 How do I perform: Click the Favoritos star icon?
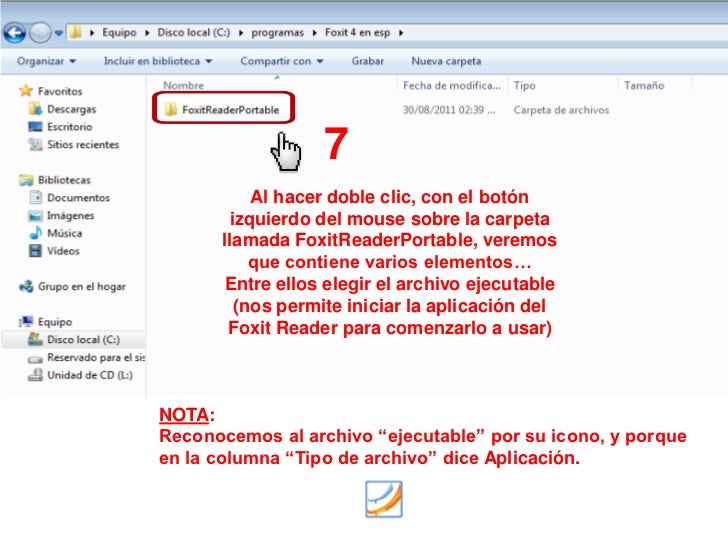[x=26, y=91]
